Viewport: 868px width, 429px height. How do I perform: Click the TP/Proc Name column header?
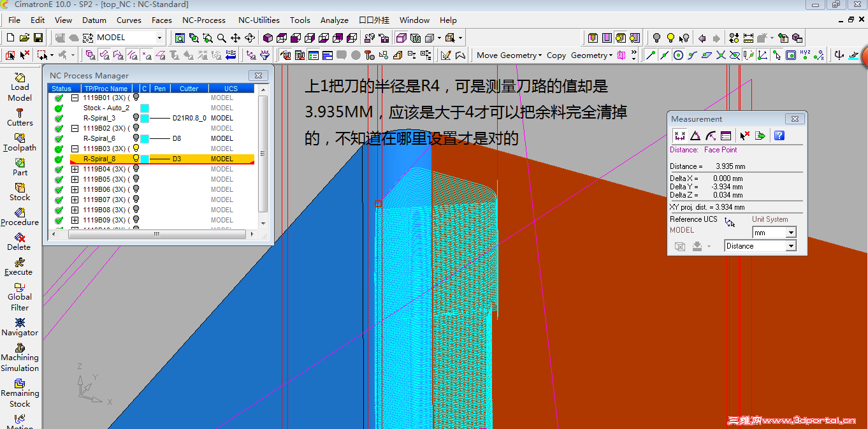coord(106,89)
